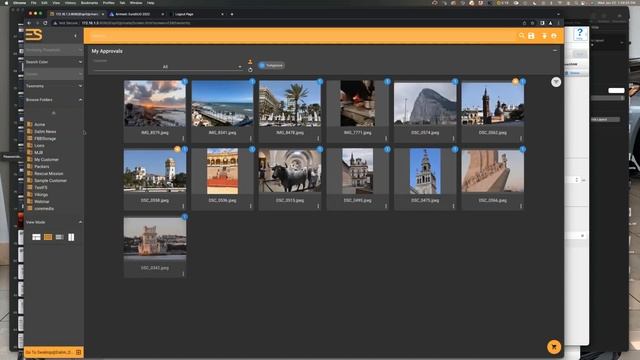Open the folder icon at the sidebar footer

pos(78,352)
